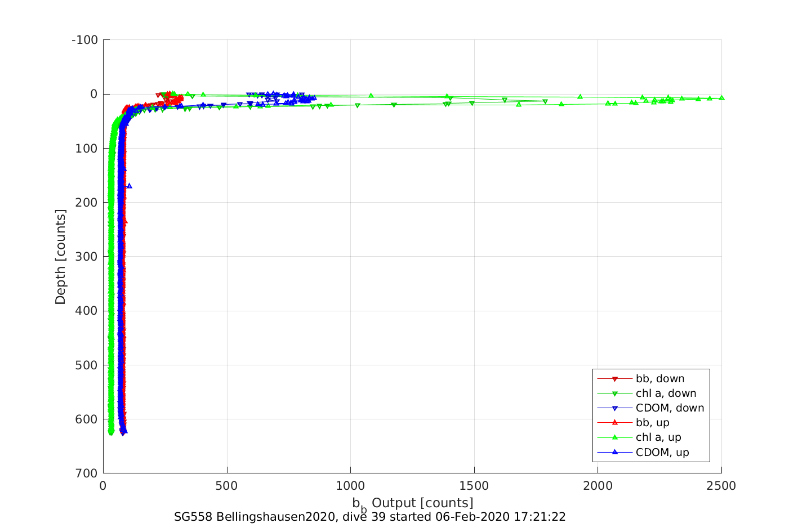Click the x-axis tick label 2500
Viewport: 798px width, 532px height.
[721, 486]
